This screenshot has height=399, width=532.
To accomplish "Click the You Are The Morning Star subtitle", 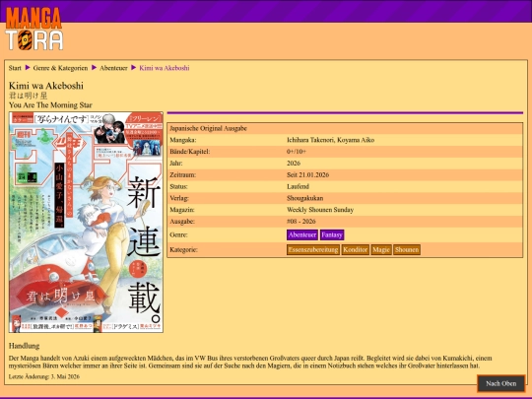I will [x=50, y=104].
